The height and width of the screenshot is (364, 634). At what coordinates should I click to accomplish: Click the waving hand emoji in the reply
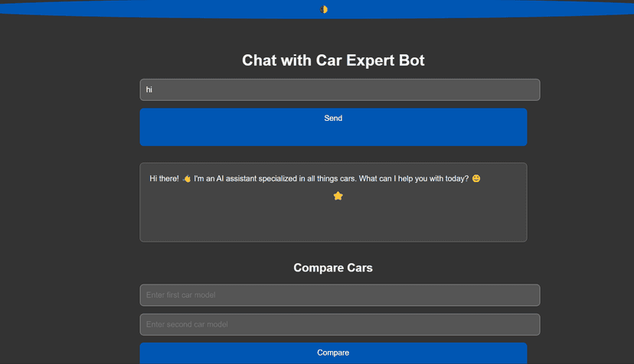pyautogui.click(x=187, y=179)
